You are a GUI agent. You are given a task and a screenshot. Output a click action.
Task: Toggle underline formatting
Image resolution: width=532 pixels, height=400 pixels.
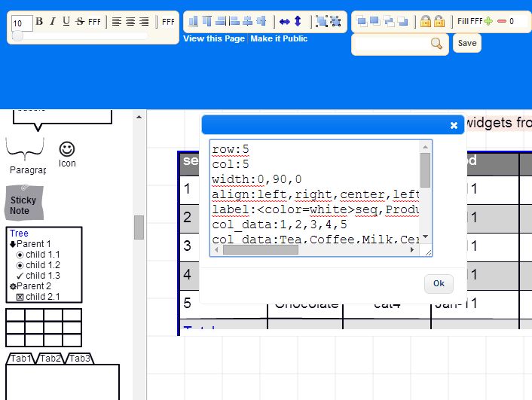66,22
